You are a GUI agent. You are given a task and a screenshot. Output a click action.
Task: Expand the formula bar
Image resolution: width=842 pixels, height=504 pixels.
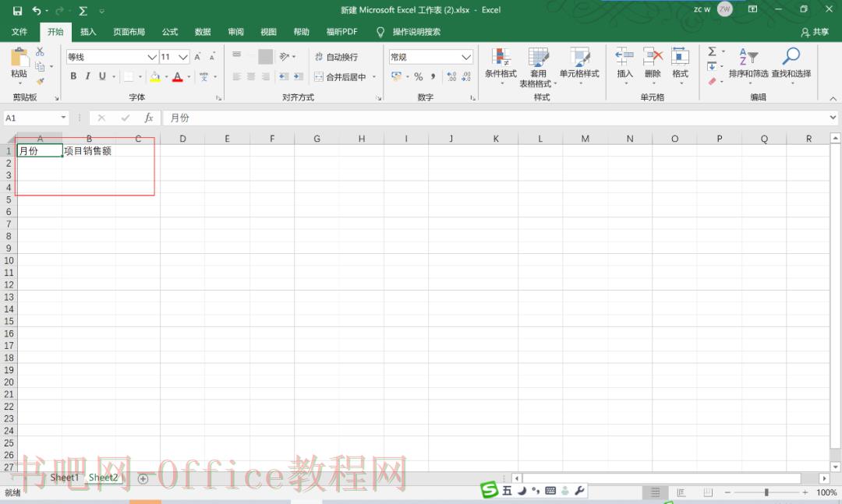[x=833, y=117]
